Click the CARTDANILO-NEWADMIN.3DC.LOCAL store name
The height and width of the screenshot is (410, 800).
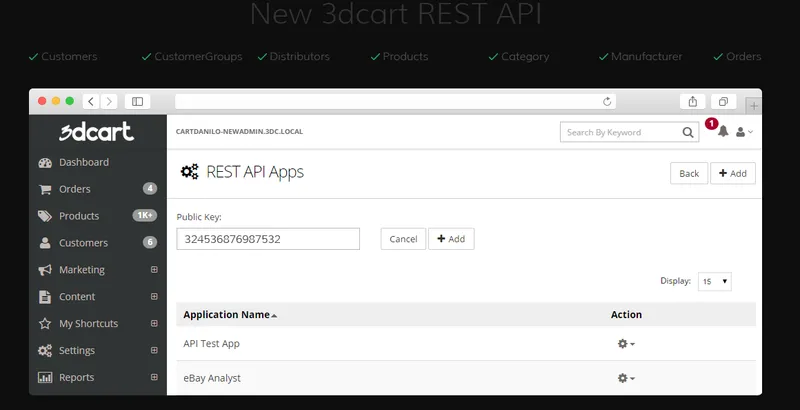tap(239, 132)
